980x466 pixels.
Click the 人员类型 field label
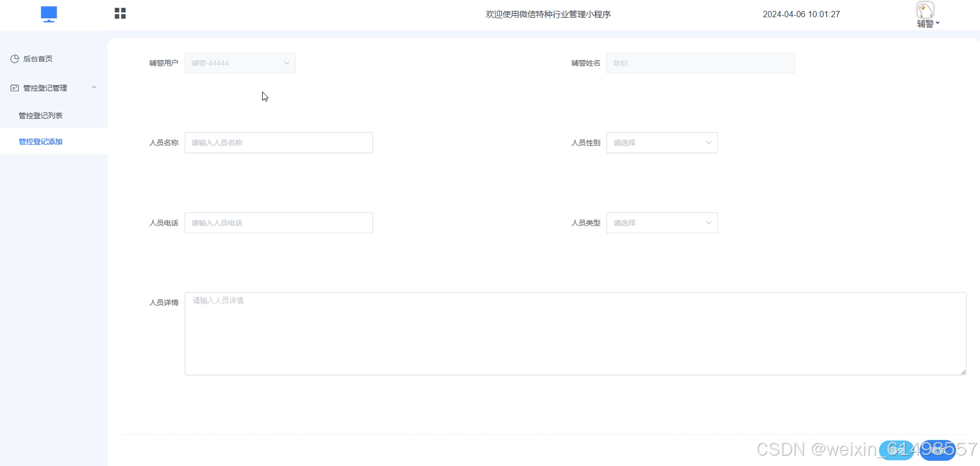(586, 223)
